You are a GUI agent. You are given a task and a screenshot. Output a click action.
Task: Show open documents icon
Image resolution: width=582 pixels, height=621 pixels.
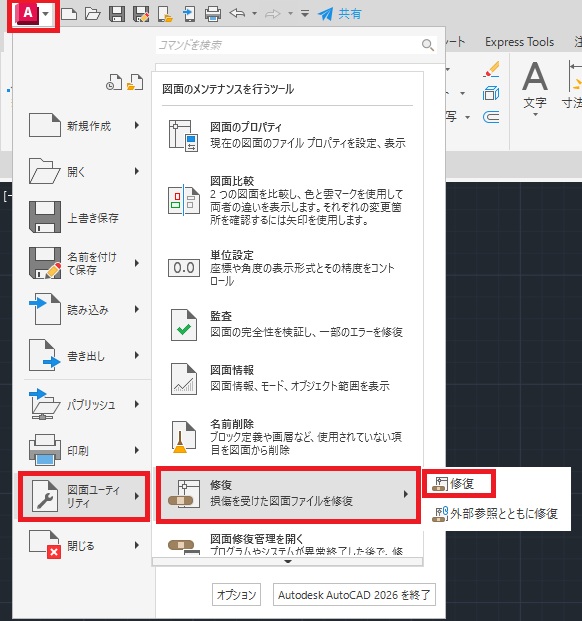[x=135, y=82]
